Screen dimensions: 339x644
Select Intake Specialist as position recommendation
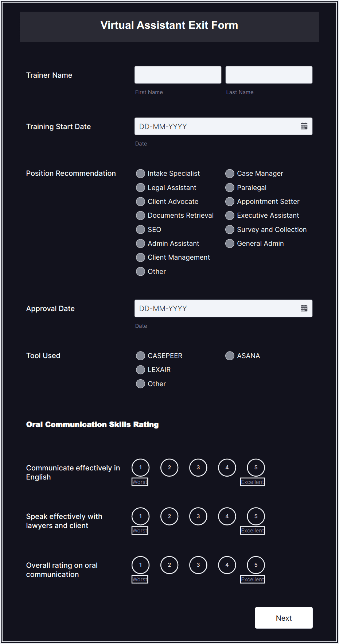tap(140, 174)
